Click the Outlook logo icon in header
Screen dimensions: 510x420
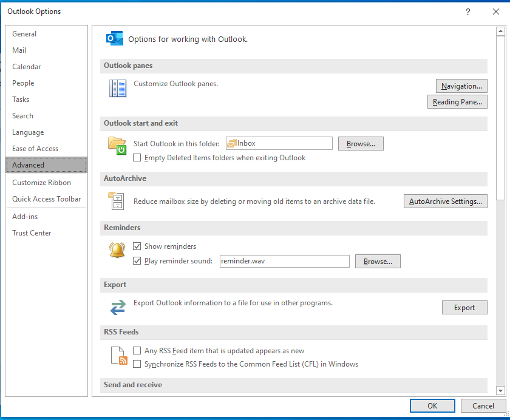(115, 38)
